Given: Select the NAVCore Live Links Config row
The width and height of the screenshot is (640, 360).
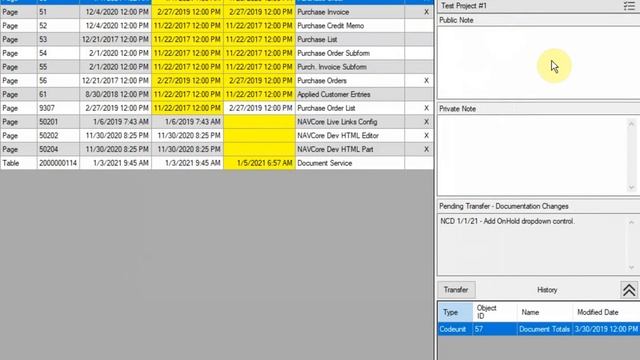Looking at the screenshot, I should 217,122.
